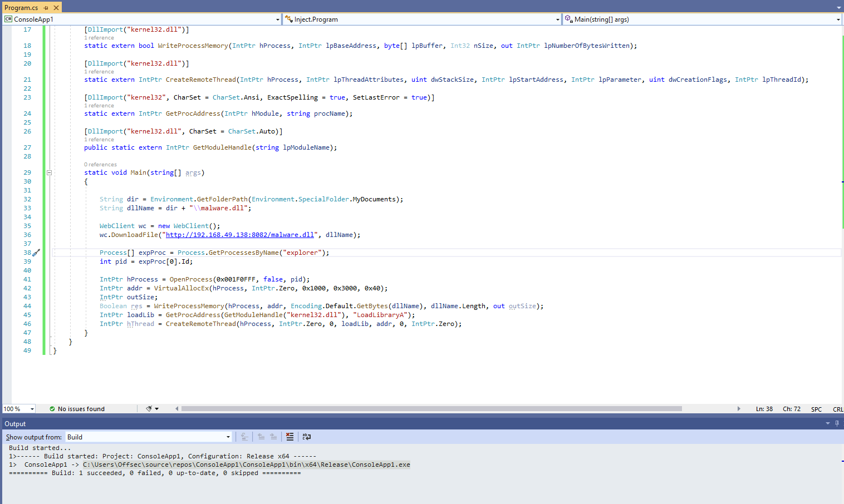
Task: Click the editor horizontal scrollbar thumb
Action: pos(431,409)
